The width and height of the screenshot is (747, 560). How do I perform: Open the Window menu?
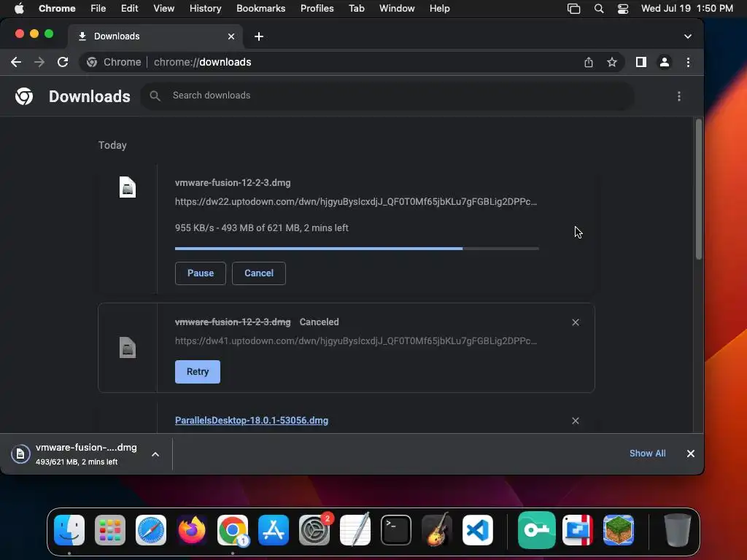397,8
